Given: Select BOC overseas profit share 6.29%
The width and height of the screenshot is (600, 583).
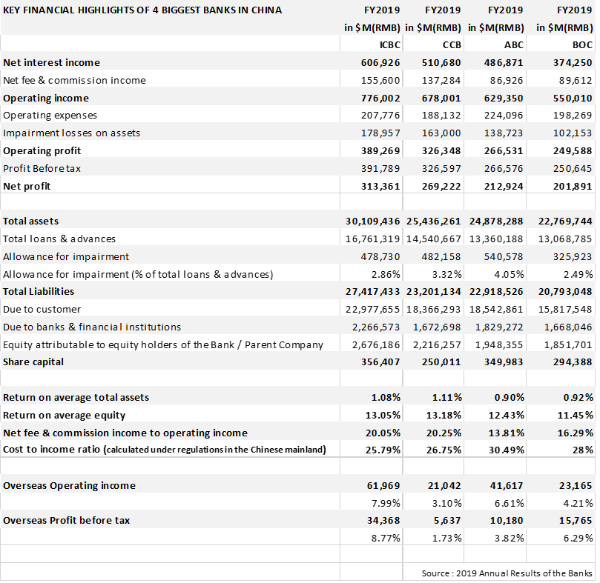Looking at the screenshot, I should click(x=578, y=538).
